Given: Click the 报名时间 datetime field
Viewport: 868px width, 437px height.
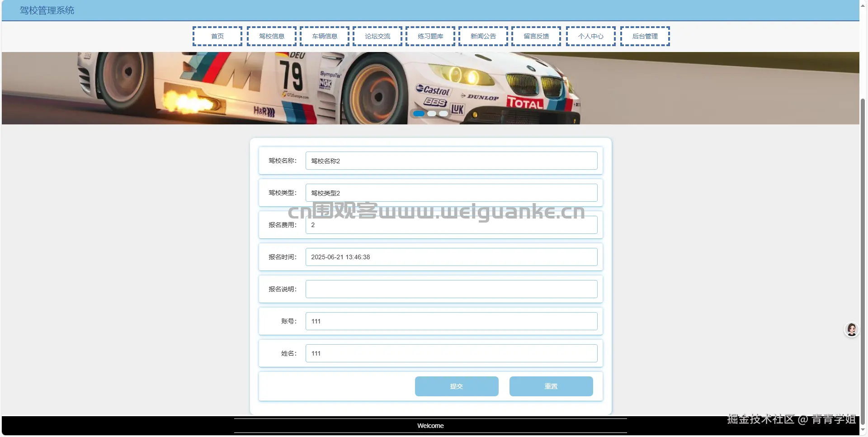Looking at the screenshot, I should (x=451, y=256).
